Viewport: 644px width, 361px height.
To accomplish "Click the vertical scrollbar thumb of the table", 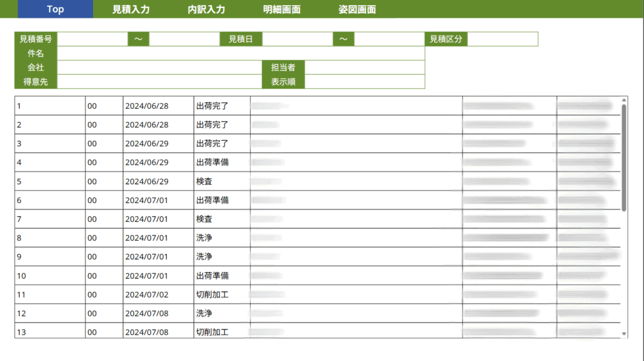I will pyautogui.click(x=624, y=157).
